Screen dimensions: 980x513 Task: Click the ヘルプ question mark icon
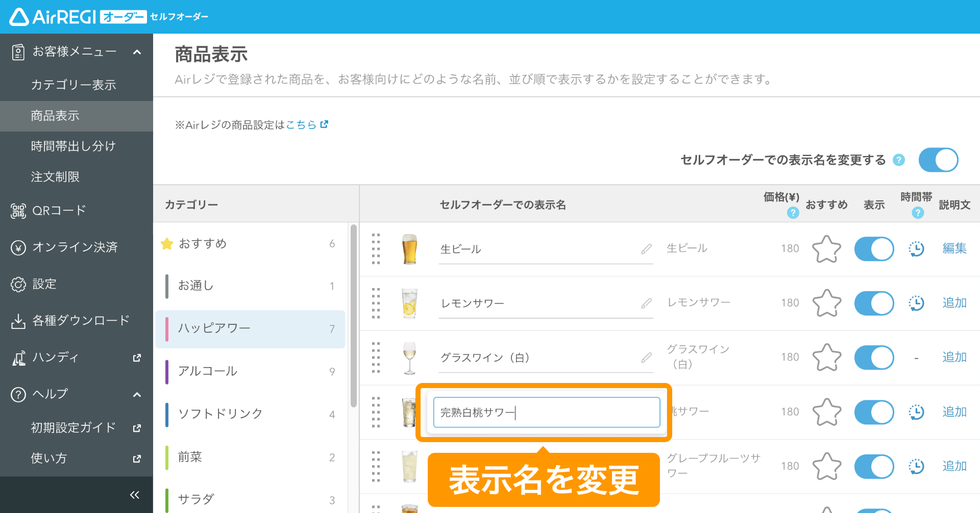(18, 395)
